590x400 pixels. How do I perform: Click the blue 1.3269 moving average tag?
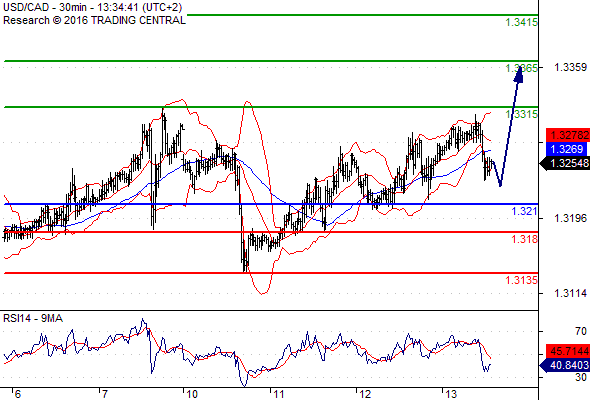coord(566,149)
